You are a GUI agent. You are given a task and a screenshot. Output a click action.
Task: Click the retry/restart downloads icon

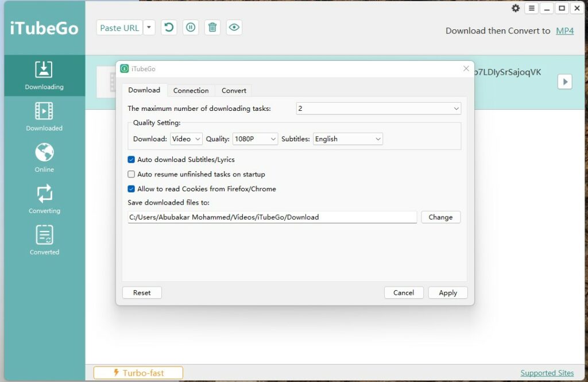[168, 27]
